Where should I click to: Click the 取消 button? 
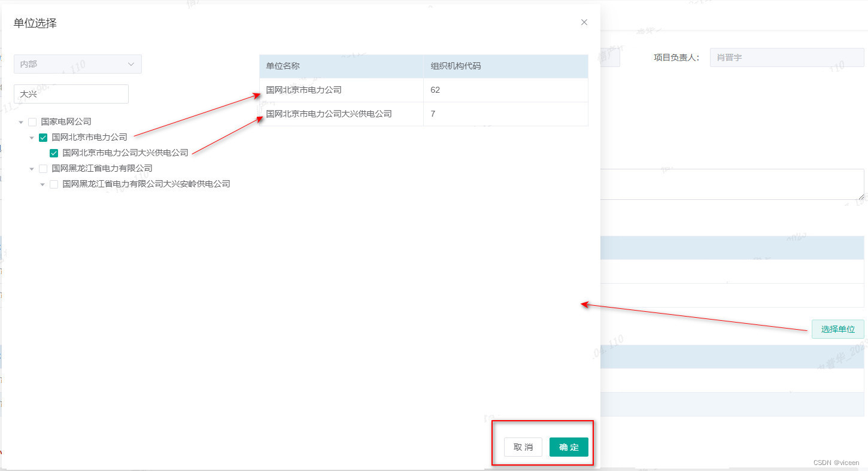(523, 447)
